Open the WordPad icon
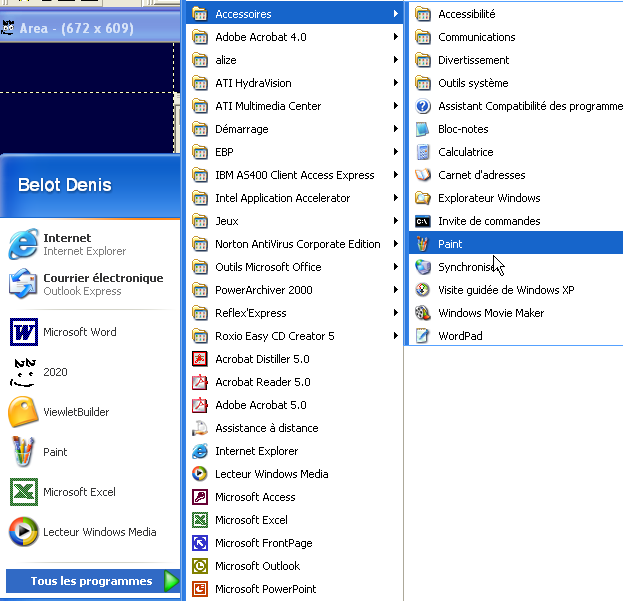This screenshot has width=623, height=601. click(422, 336)
